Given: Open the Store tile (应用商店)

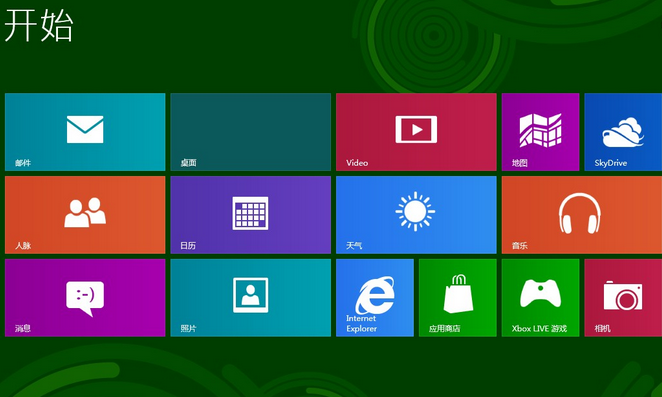Looking at the screenshot, I should click(457, 297).
